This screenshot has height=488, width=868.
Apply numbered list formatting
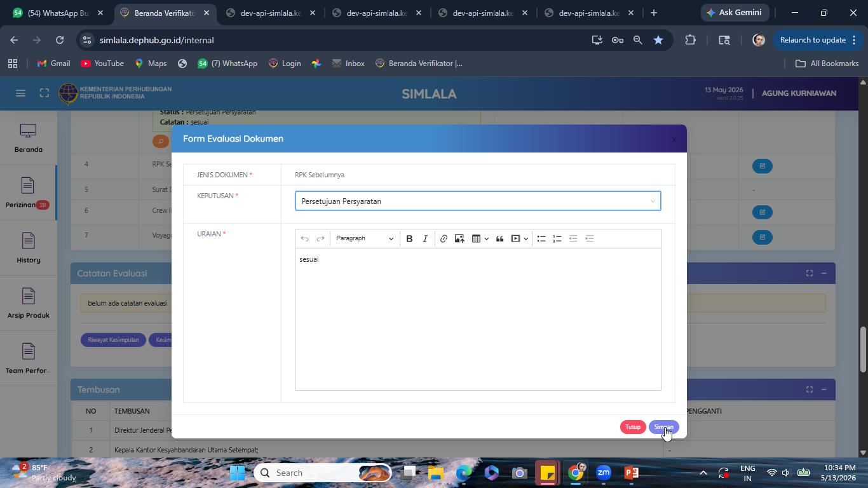[x=557, y=238]
